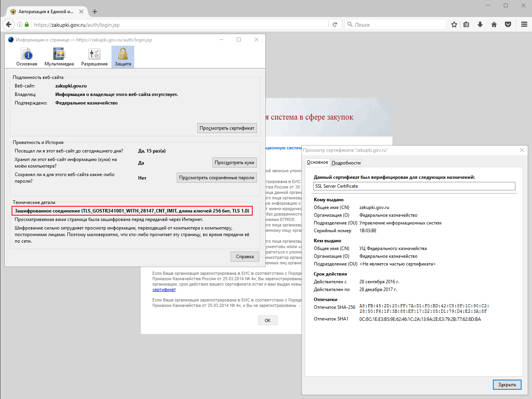Go to the home page icon
The width and height of the screenshot is (532, 399).
494,24
